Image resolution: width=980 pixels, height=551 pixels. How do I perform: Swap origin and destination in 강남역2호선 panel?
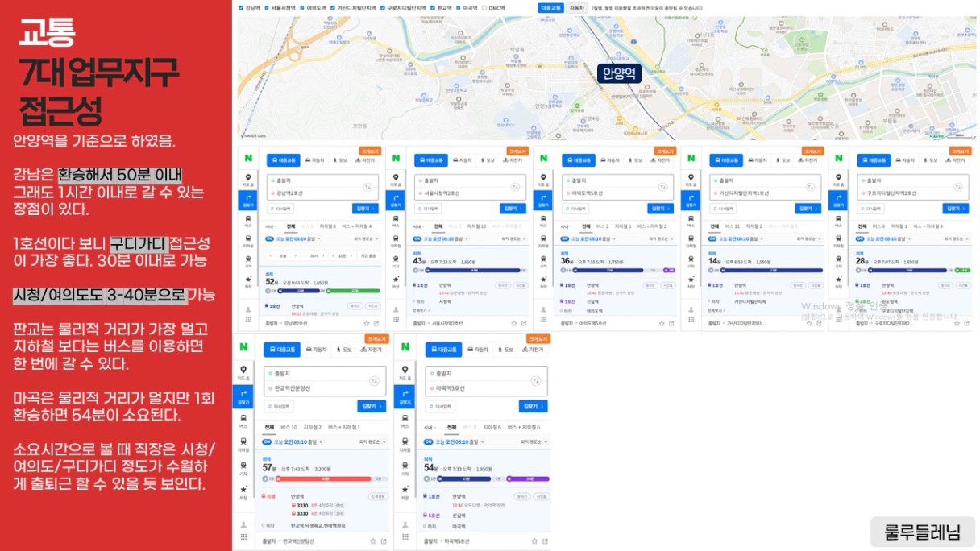pos(367,187)
